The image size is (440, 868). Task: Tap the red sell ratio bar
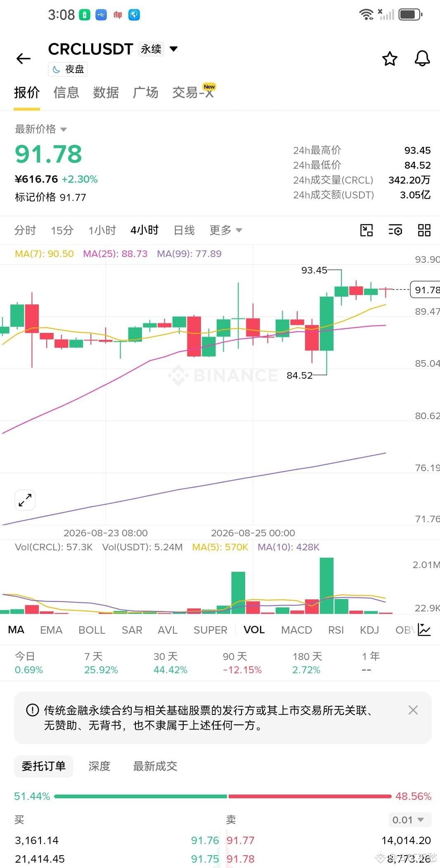point(310,796)
